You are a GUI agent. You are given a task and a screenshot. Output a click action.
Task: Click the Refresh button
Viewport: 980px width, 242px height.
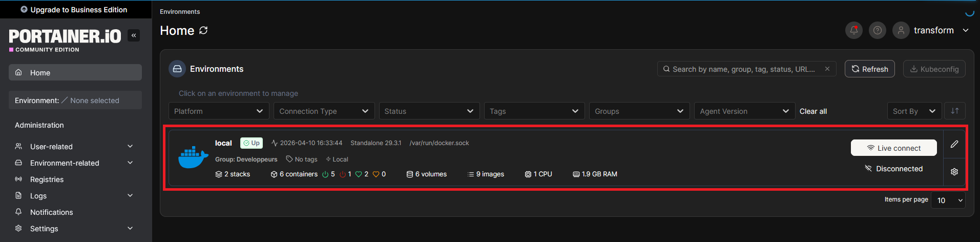coord(870,69)
